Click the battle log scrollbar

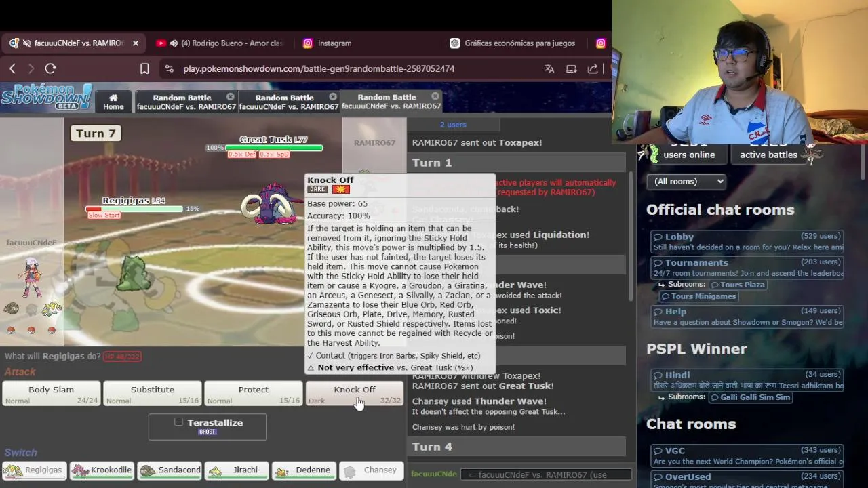632,237
